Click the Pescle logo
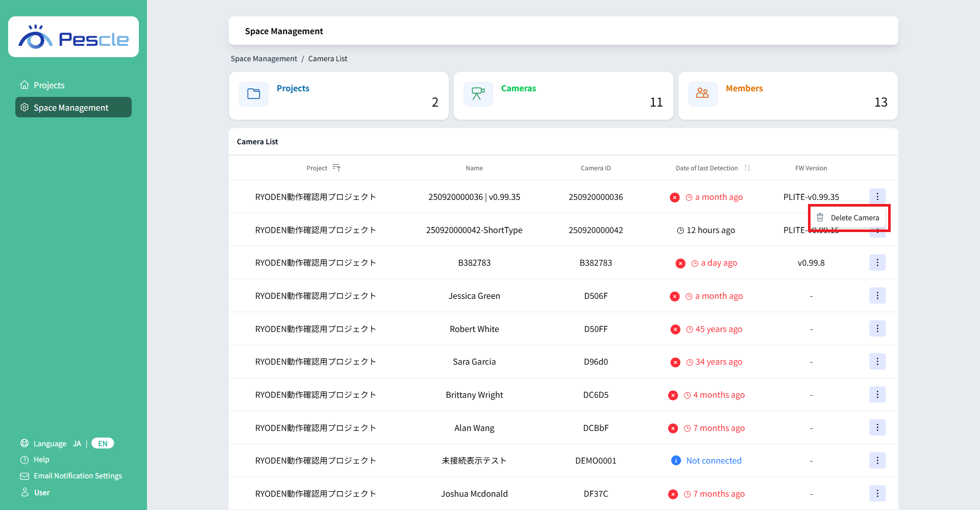 point(73,37)
